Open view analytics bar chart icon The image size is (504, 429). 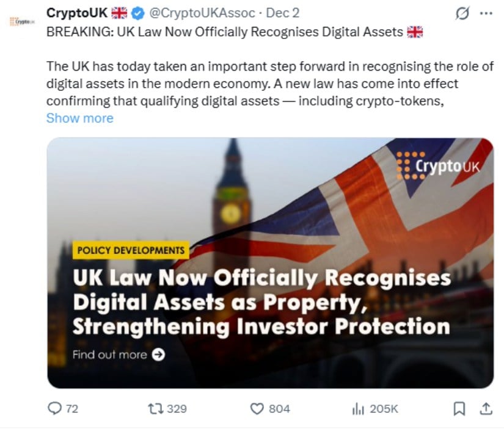tap(358, 408)
